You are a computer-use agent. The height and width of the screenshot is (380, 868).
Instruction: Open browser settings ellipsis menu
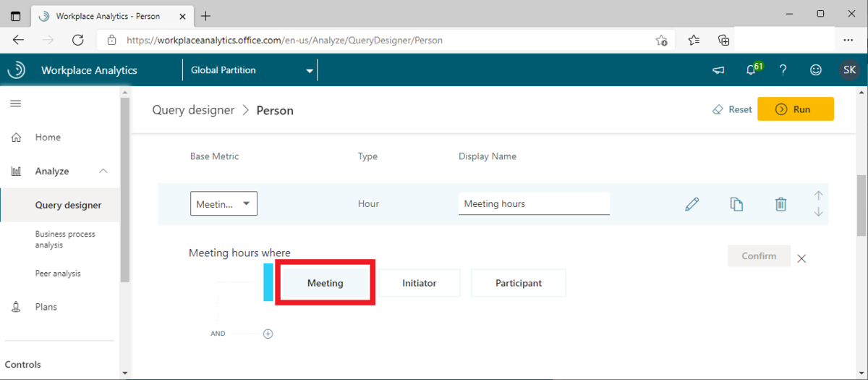[848, 40]
